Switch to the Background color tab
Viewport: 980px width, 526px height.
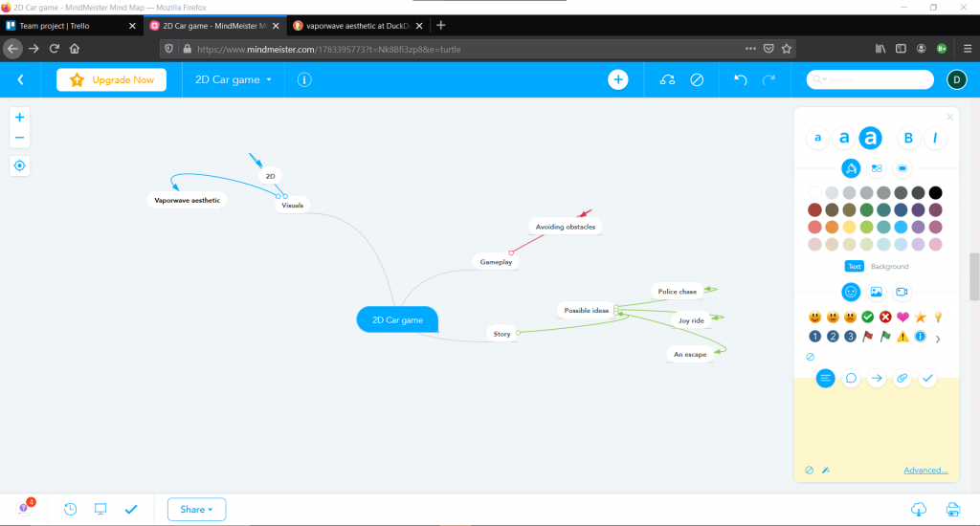889,266
